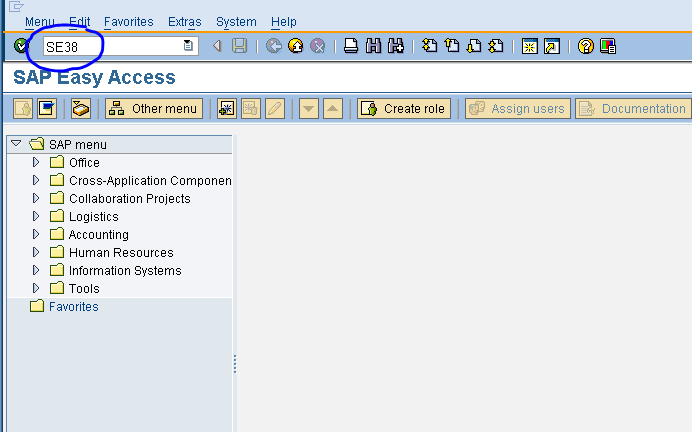692x432 pixels.
Task: Open the Favorites menu
Action: click(128, 22)
